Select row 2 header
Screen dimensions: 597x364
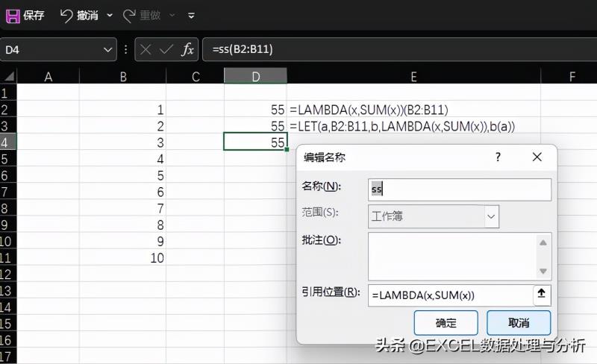7,110
